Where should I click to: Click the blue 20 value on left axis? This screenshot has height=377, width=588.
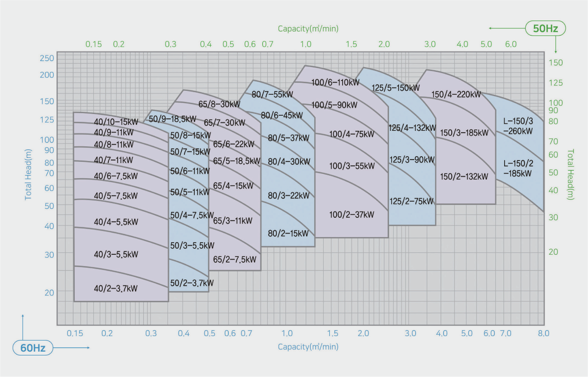pos(49,293)
